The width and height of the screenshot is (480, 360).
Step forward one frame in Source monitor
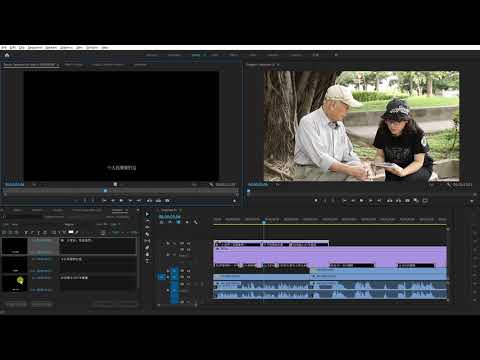pyautogui.click(x=130, y=201)
